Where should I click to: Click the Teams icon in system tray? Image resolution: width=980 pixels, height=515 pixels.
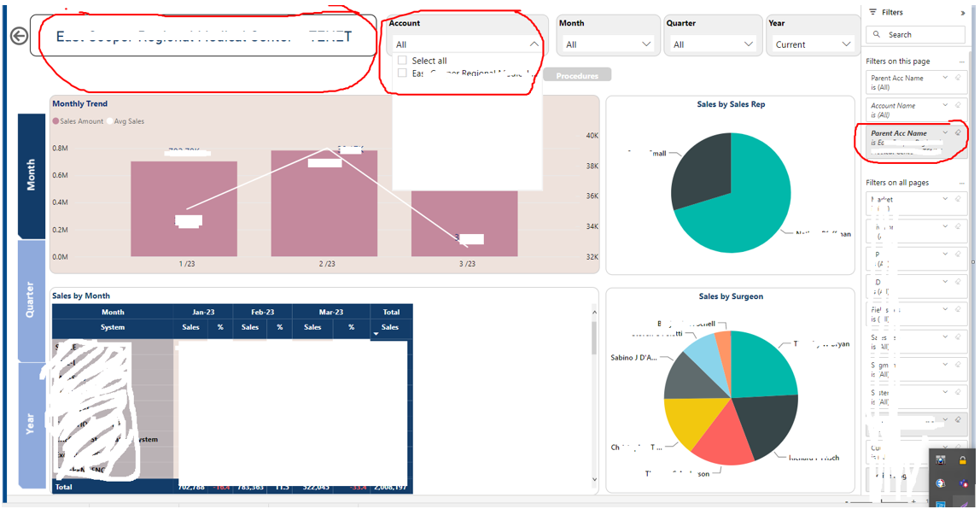coord(963,483)
